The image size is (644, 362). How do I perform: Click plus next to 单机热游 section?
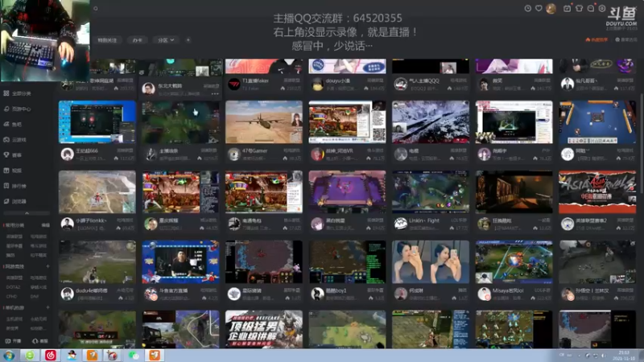tap(47, 307)
